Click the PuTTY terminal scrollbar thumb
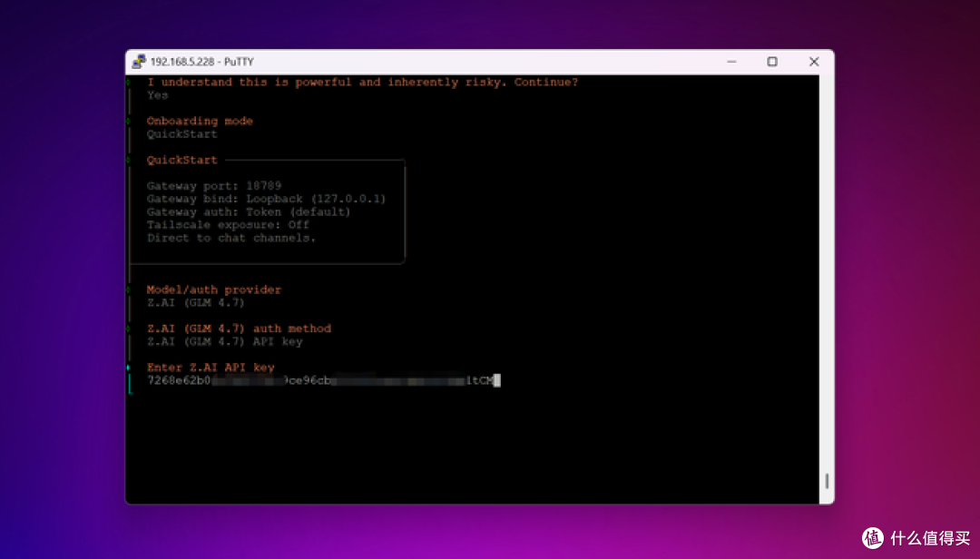This screenshot has width=980, height=559. [x=827, y=481]
